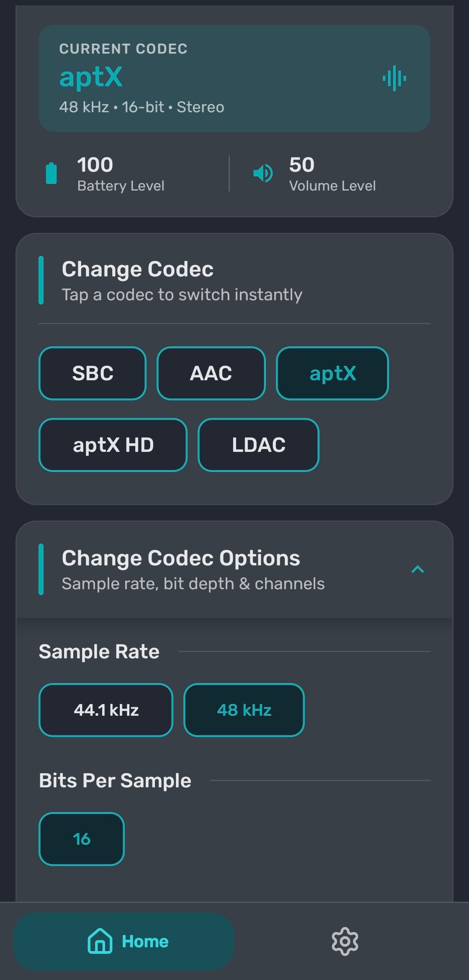Image resolution: width=469 pixels, height=980 pixels.
Task: Set sample rate to 48 kHz
Action: [x=244, y=710]
